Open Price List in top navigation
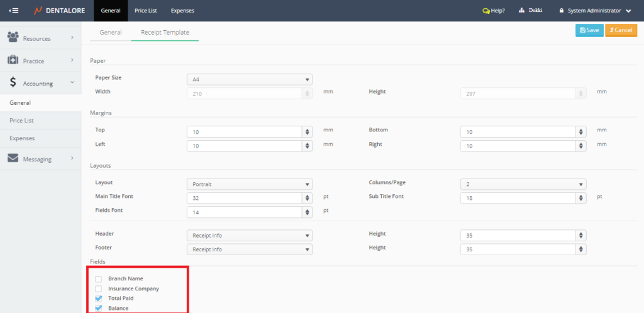Viewport: 644px width, 313px height. click(x=145, y=11)
